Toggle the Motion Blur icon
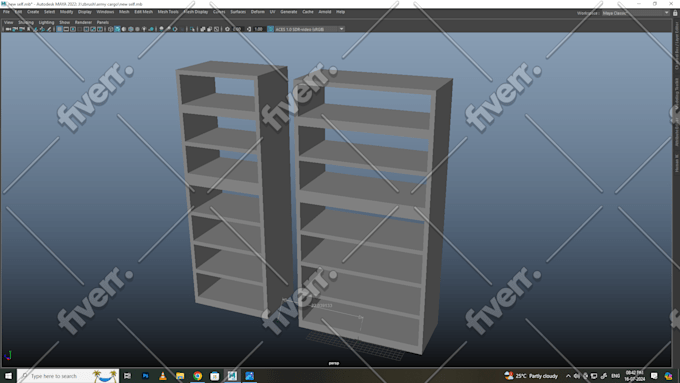This screenshot has height=383, width=680. [x=168, y=29]
